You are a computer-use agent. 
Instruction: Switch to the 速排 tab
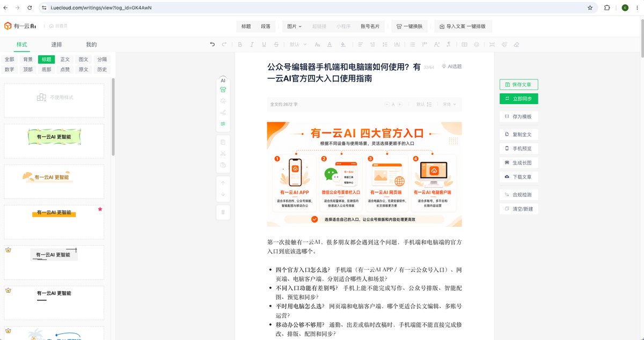point(56,45)
